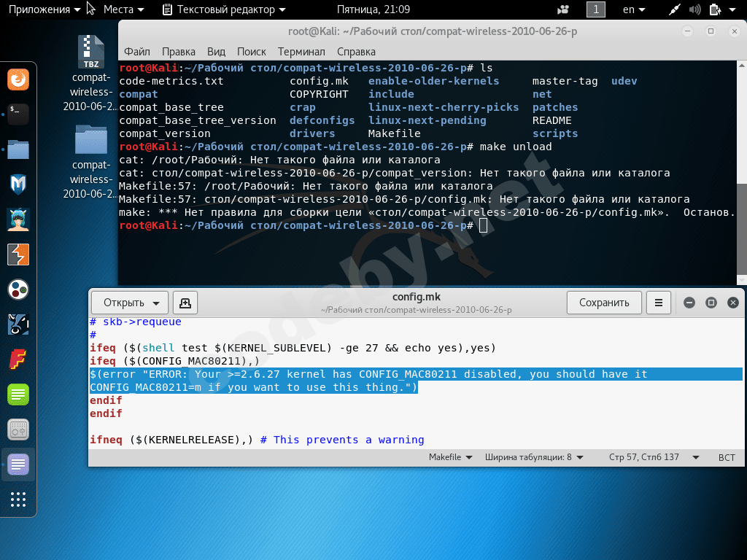Open the anime girl dock icon
The height and width of the screenshot is (560, 747).
coord(18,219)
